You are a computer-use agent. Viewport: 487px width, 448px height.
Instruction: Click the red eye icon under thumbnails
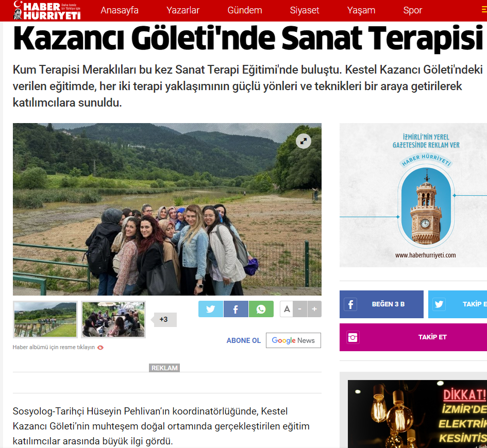click(x=100, y=348)
